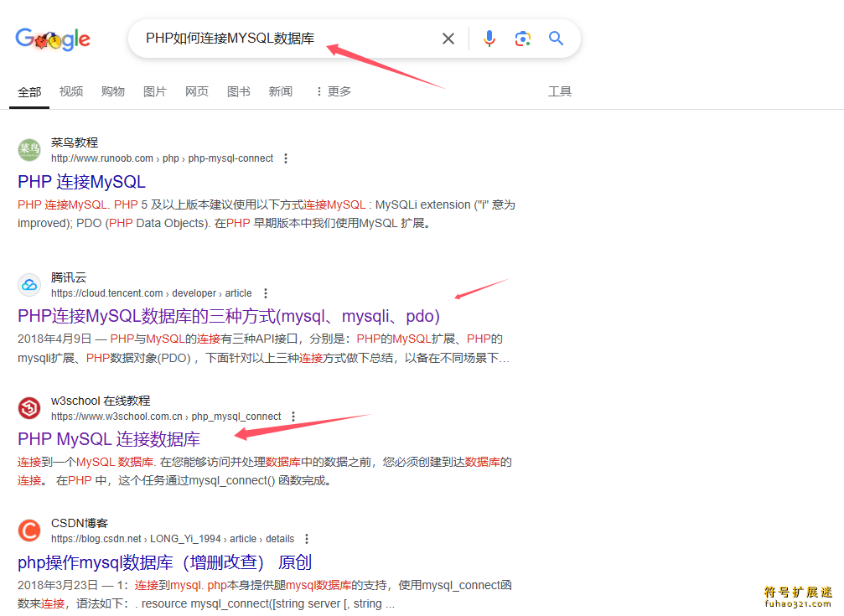Screen dimensions: 844x616
Task: Switch to the 视频 tab
Action: (x=71, y=91)
